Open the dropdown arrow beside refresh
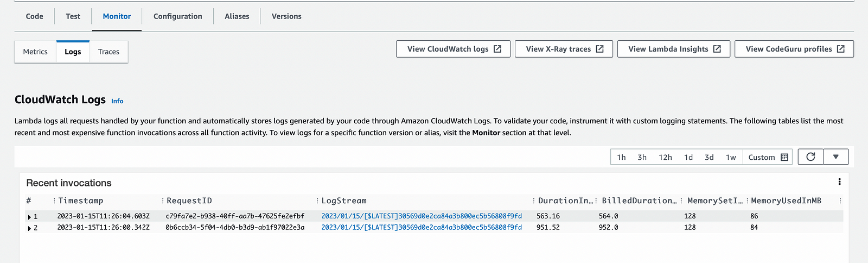The image size is (868, 263). (x=836, y=157)
